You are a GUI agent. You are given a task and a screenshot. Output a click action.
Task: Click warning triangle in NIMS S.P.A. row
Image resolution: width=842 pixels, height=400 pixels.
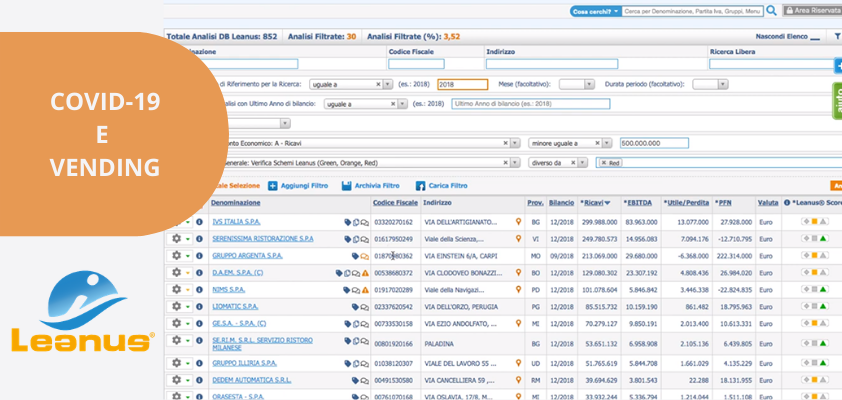365,290
